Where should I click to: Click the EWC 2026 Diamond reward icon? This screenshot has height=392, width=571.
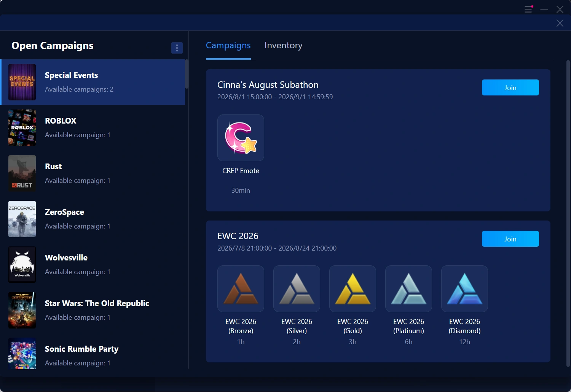pyautogui.click(x=464, y=289)
